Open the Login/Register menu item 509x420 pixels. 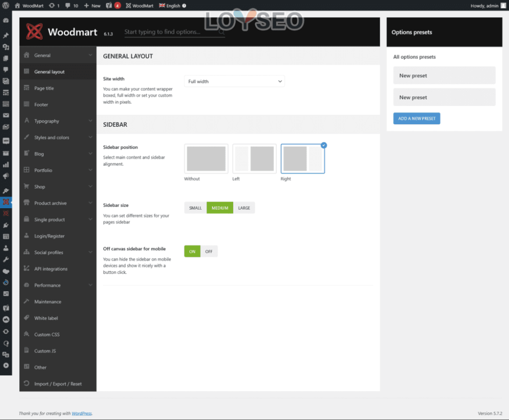click(x=58, y=236)
